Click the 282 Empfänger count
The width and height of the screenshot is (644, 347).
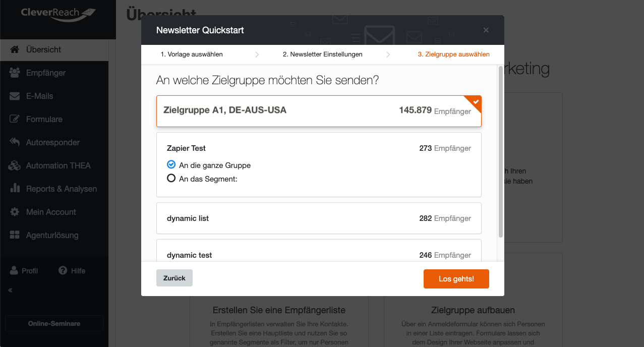(445, 218)
